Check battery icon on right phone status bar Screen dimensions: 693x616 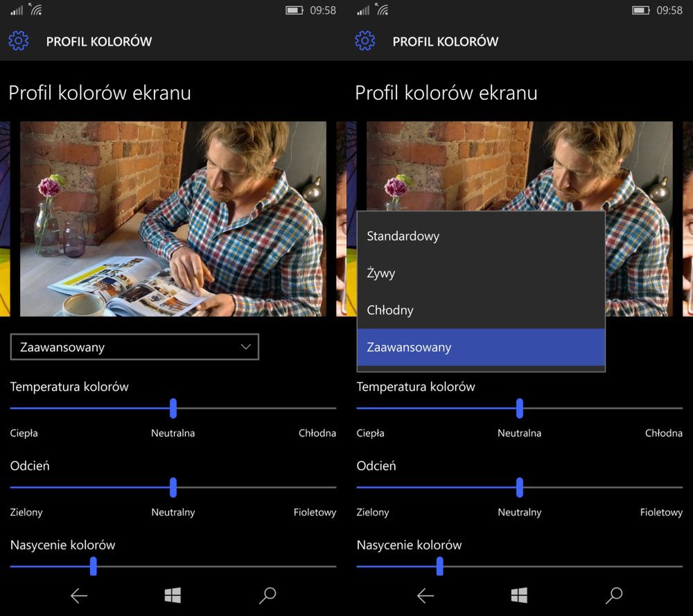pos(640,10)
